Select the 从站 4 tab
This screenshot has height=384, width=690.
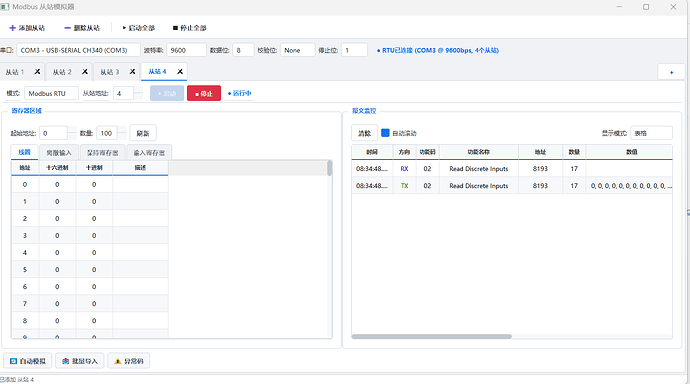click(158, 72)
